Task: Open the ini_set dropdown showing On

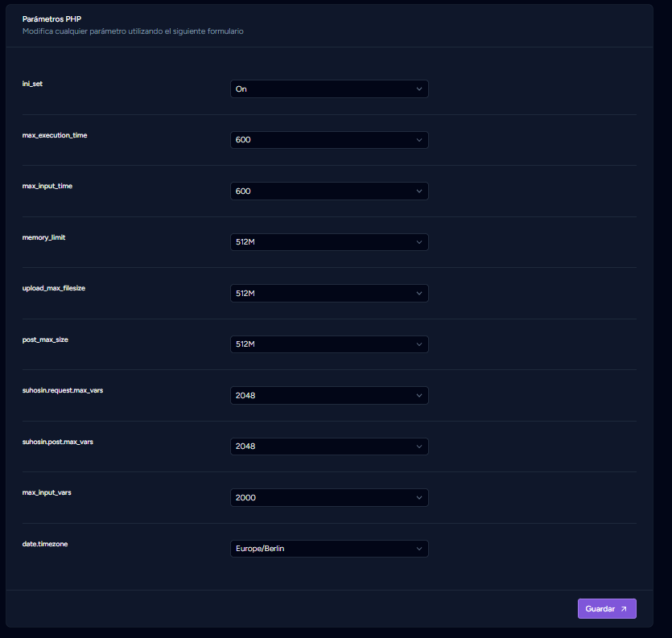Action: click(329, 88)
